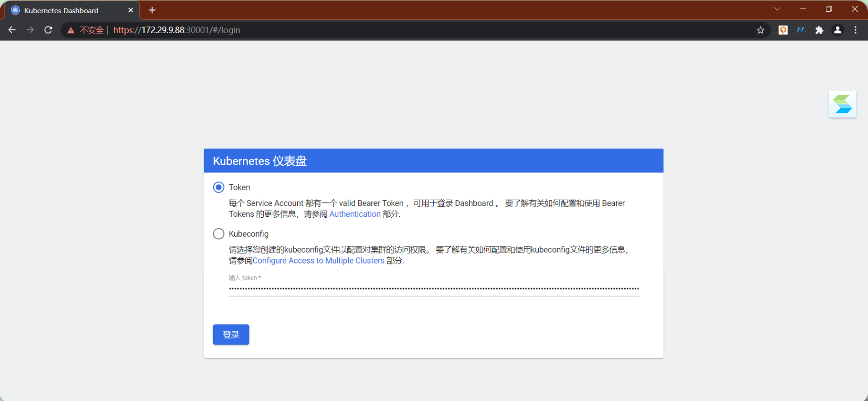Open the tab search dropdown arrow
Image resolution: width=868 pixels, height=401 pixels.
pyautogui.click(x=777, y=9)
